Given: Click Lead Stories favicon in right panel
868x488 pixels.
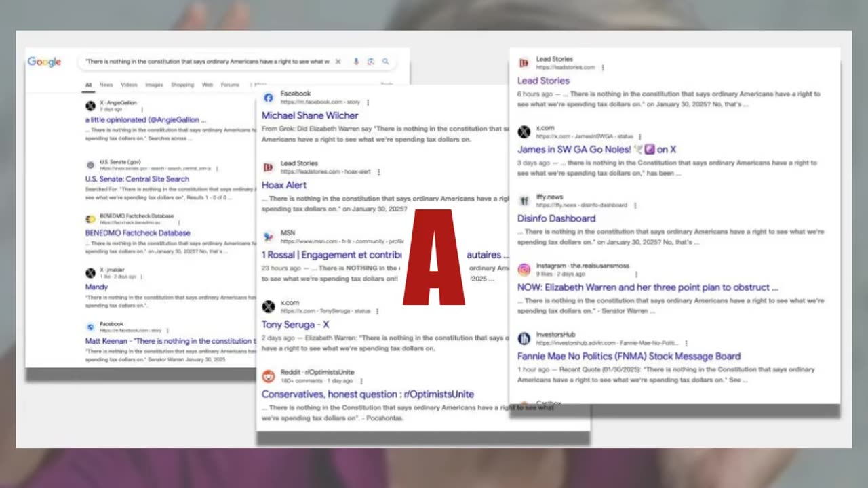Looking at the screenshot, I should pos(524,63).
